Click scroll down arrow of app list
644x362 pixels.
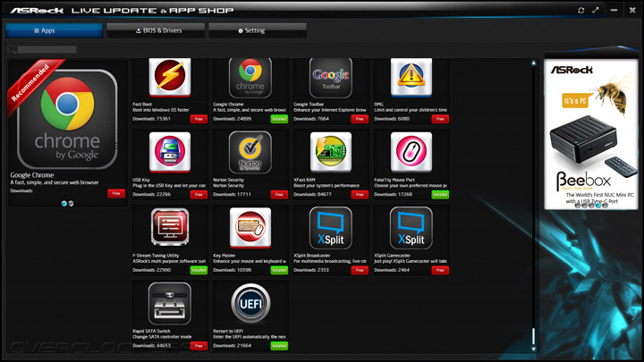point(533,349)
